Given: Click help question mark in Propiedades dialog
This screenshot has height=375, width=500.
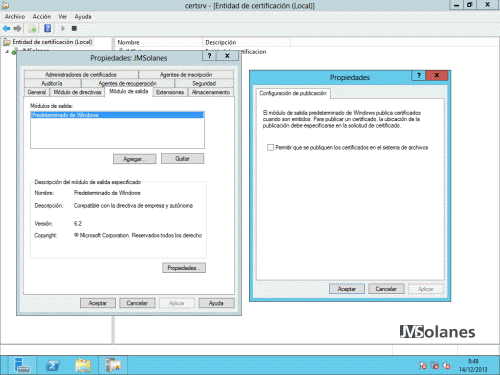Looking at the screenshot, I should tap(419, 75).
